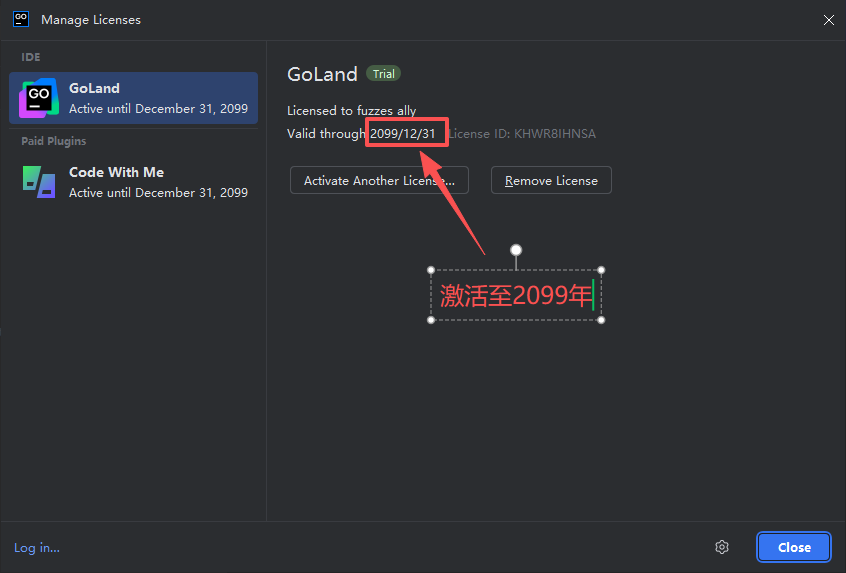The image size is (846, 573).
Task: Click the GoLand product icon in the sidebar
Action: [39, 98]
